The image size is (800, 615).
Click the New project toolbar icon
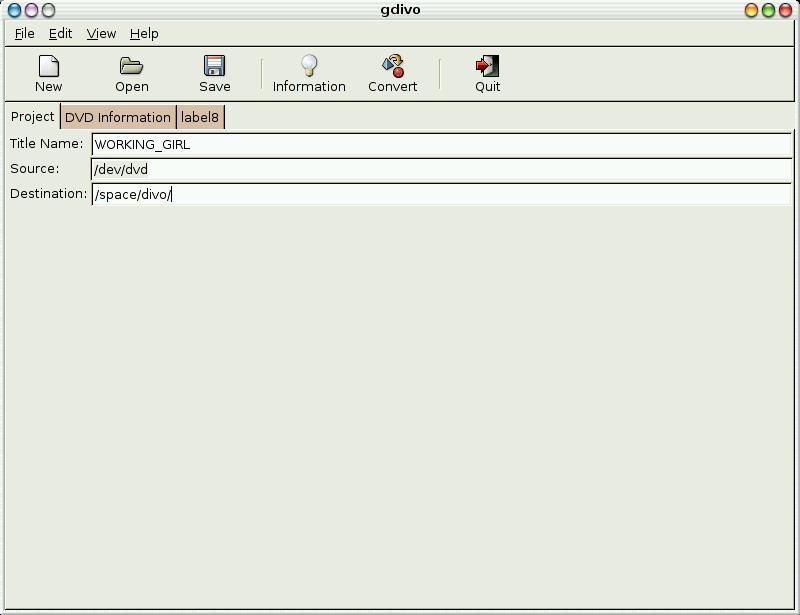pos(48,66)
